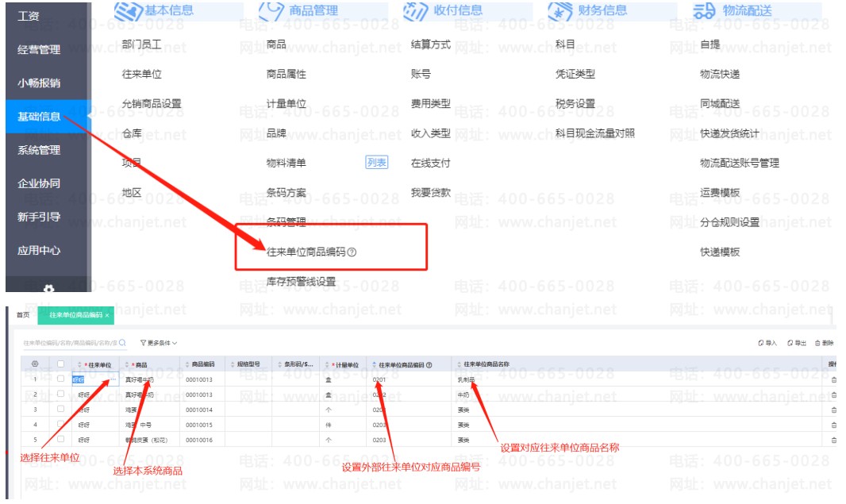Click the 物流配送 truck header icon

click(x=704, y=11)
